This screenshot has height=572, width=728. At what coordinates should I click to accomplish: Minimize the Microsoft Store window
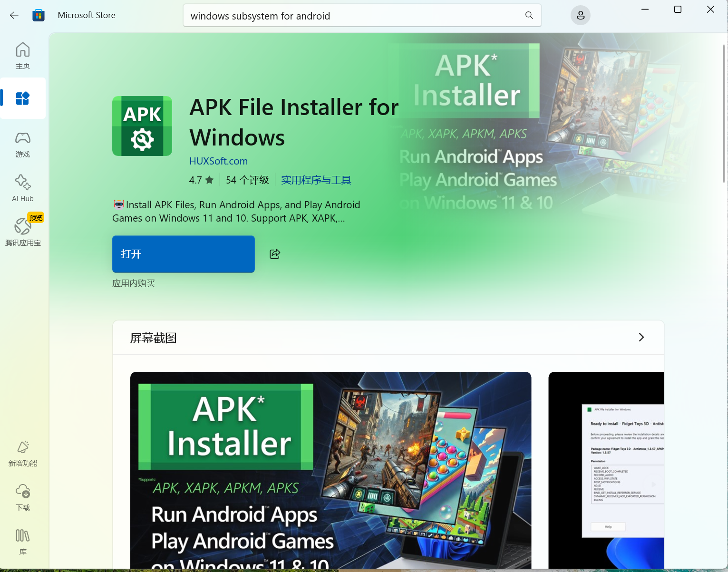(645, 10)
